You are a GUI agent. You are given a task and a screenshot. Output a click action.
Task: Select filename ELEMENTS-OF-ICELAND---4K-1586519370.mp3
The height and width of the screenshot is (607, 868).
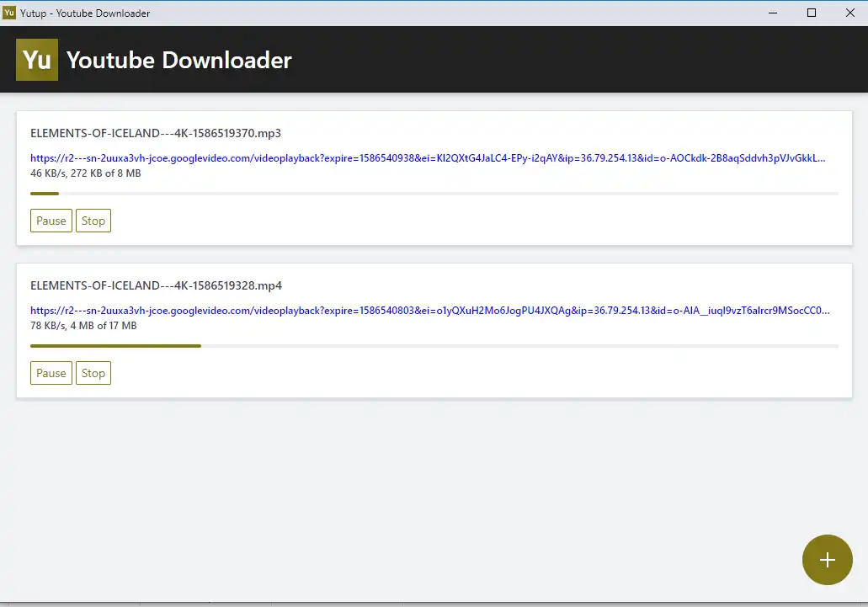(156, 133)
